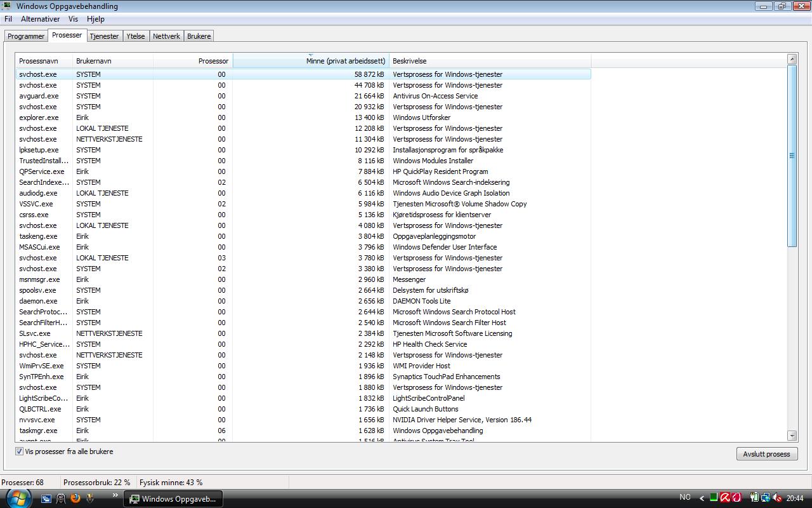Click the Switch between windows quick launch icon
812x508 pixels.
pyautogui.click(x=46, y=498)
